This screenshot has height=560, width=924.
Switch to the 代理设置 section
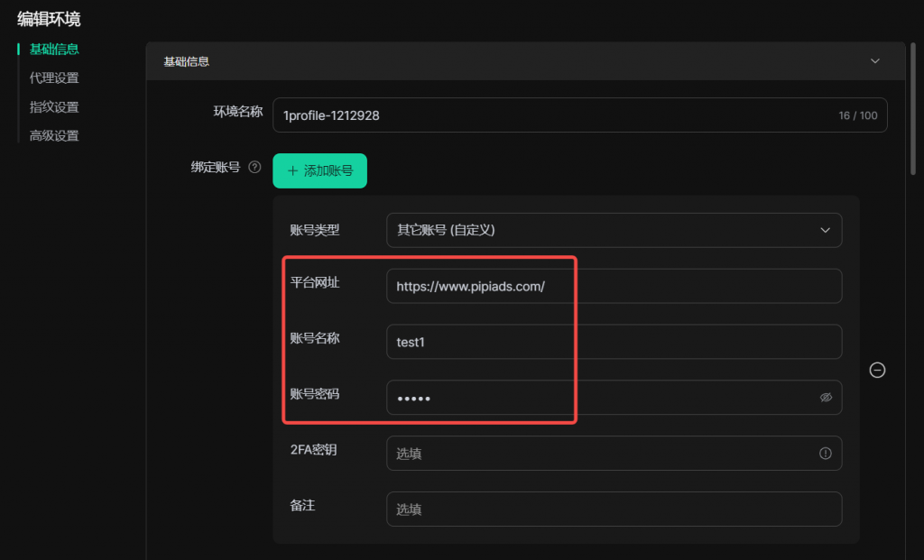point(54,78)
